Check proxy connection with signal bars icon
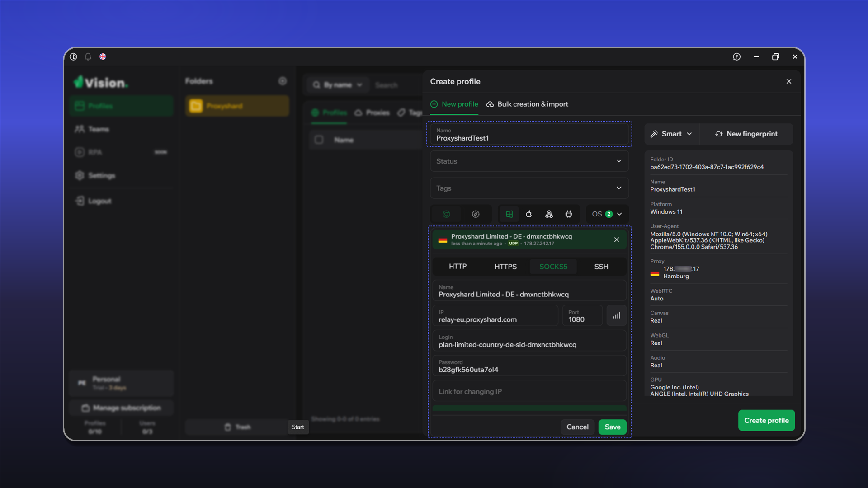Viewport: 868px width, 488px height. (617, 315)
